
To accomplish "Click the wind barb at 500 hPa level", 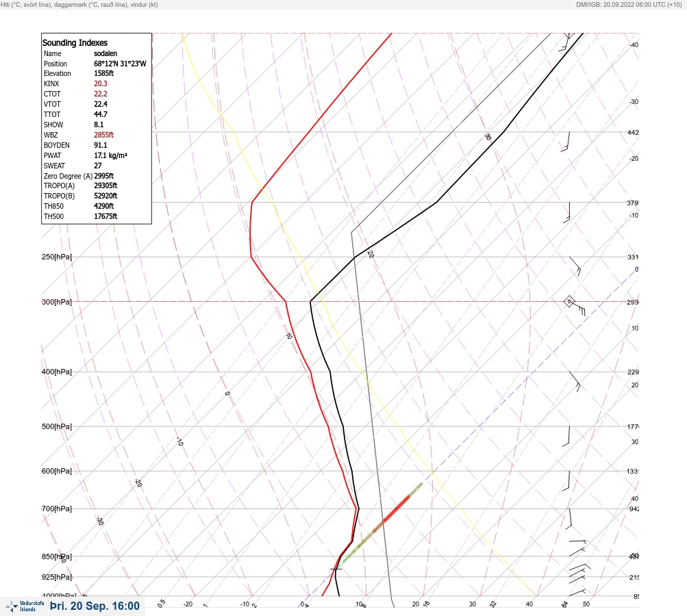I will coord(566,437).
